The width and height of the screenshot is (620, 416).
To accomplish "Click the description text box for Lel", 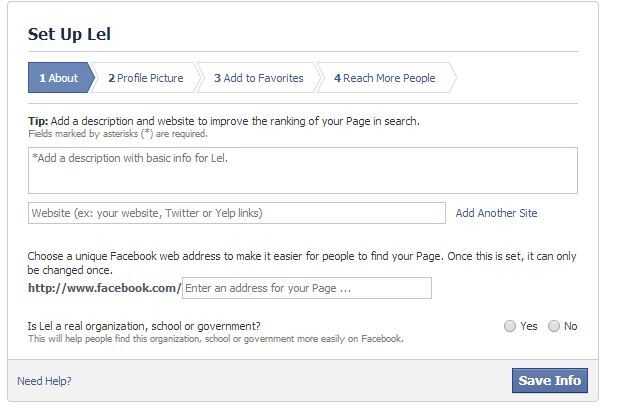I will click(x=302, y=170).
